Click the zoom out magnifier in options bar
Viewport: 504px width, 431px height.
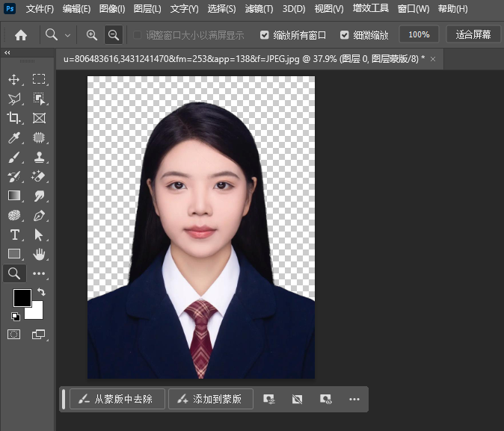113,34
